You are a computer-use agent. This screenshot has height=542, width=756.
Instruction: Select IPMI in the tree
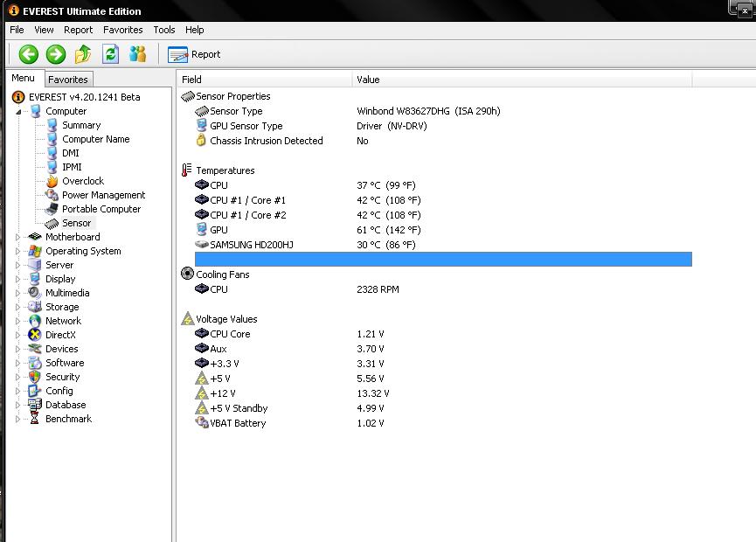(72, 167)
